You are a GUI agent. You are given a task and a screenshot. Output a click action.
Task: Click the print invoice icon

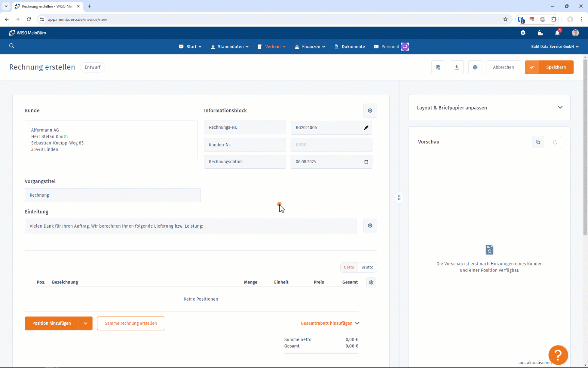point(475,67)
